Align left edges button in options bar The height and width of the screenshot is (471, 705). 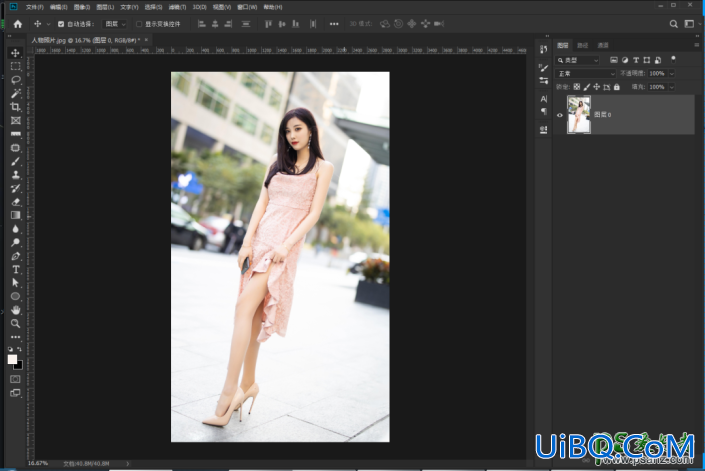[202, 24]
